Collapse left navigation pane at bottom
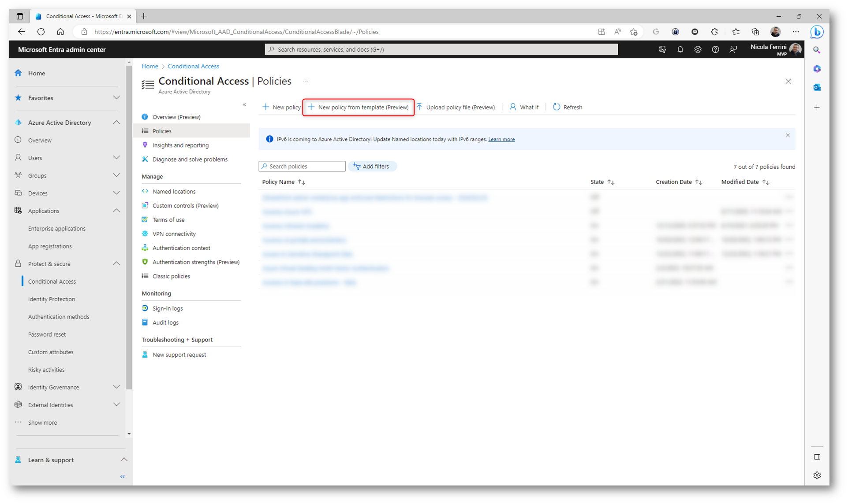The width and height of the screenshot is (848, 504). (x=123, y=477)
